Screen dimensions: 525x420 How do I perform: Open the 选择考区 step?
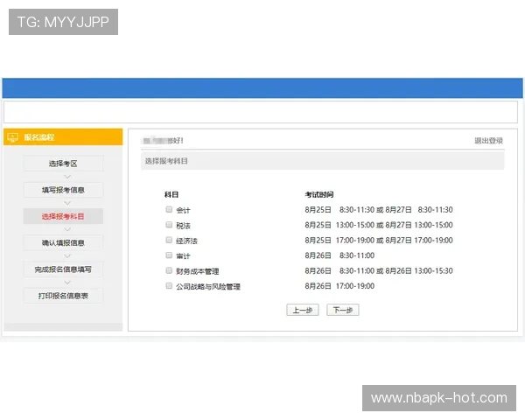[x=63, y=164]
